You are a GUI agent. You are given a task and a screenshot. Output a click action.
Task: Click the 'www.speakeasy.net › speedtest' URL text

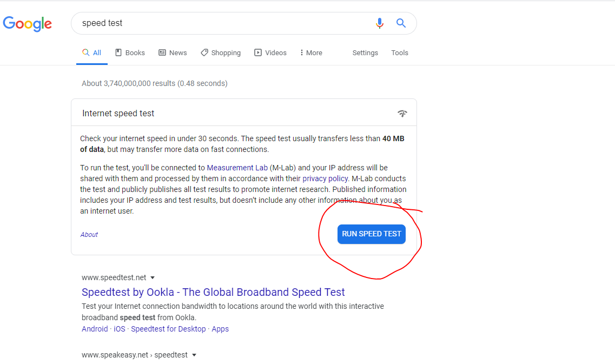[135, 355]
